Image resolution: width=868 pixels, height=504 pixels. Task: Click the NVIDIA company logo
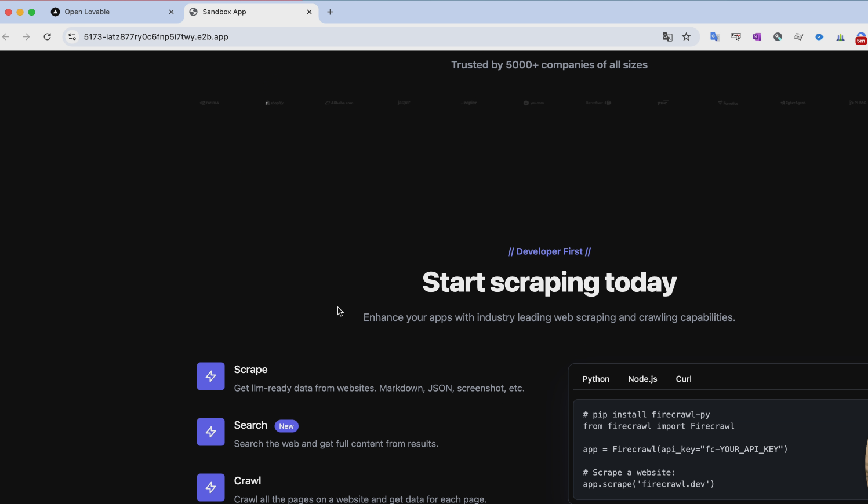[x=209, y=103]
